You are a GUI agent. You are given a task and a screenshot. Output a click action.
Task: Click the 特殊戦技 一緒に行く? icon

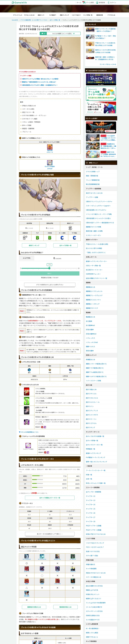coord(27,422)
